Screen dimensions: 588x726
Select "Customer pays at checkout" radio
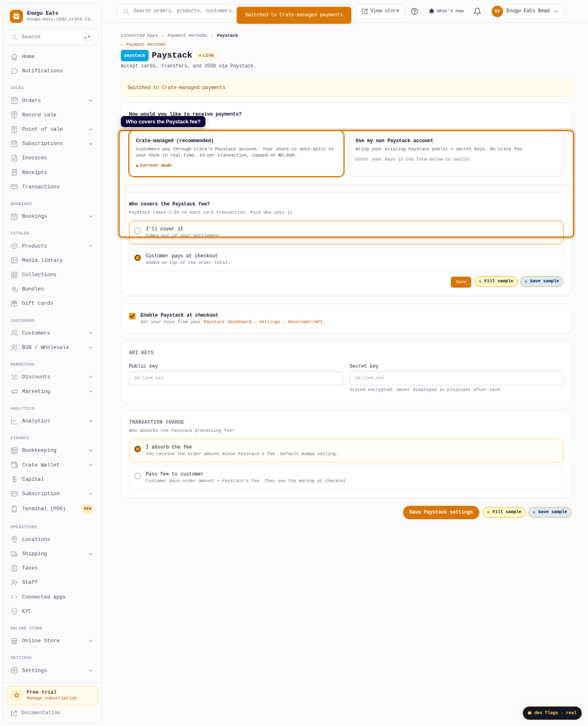click(138, 258)
